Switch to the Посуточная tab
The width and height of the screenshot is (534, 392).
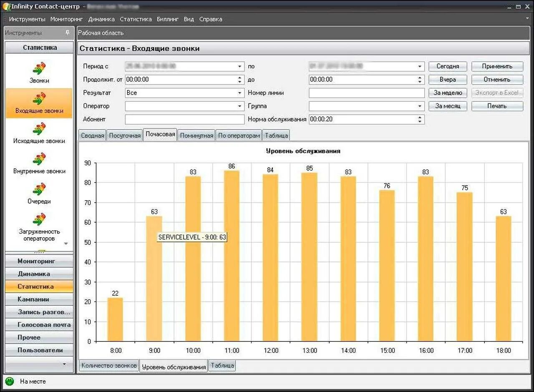pyautogui.click(x=125, y=136)
